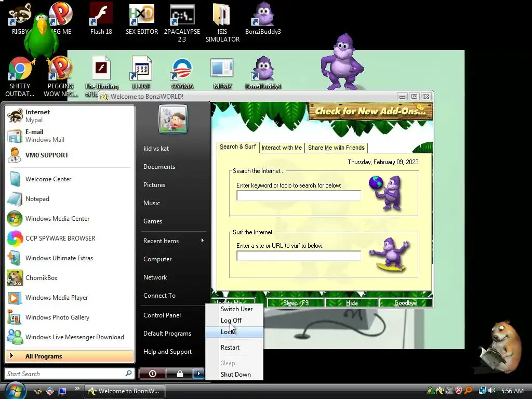Viewport: 532px width, 399px height.
Task: Click the search magnifier in Start Search
Action: click(129, 373)
